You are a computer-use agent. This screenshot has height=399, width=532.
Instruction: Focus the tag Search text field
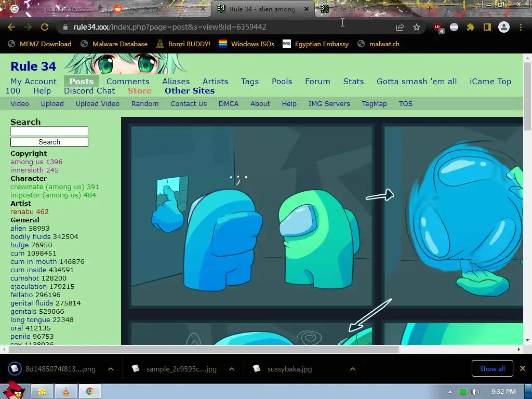(x=49, y=131)
